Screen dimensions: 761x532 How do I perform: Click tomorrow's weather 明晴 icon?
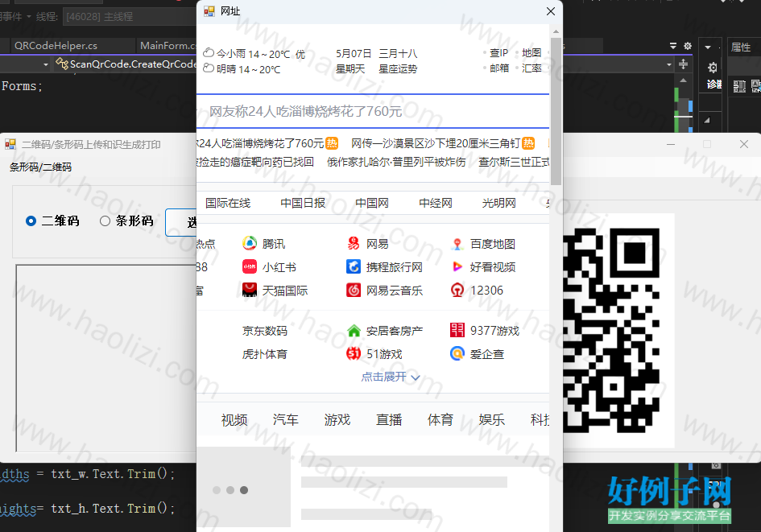pos(209,68)
